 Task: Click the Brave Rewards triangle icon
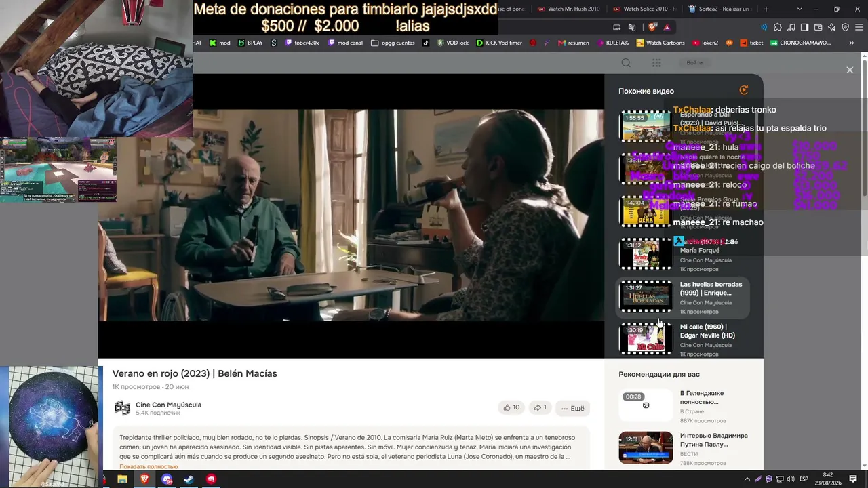pos(667,27)
